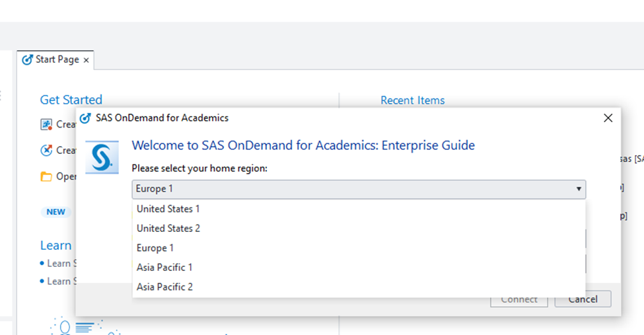Viewport: 644px width, 335px height.
Task: Click the round icon beside the second Create entry
Action: point(46,150)
